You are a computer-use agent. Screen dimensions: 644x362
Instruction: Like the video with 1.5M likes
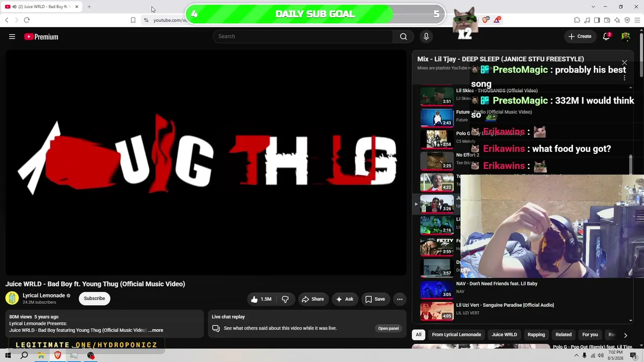click(x=261, y=299)
